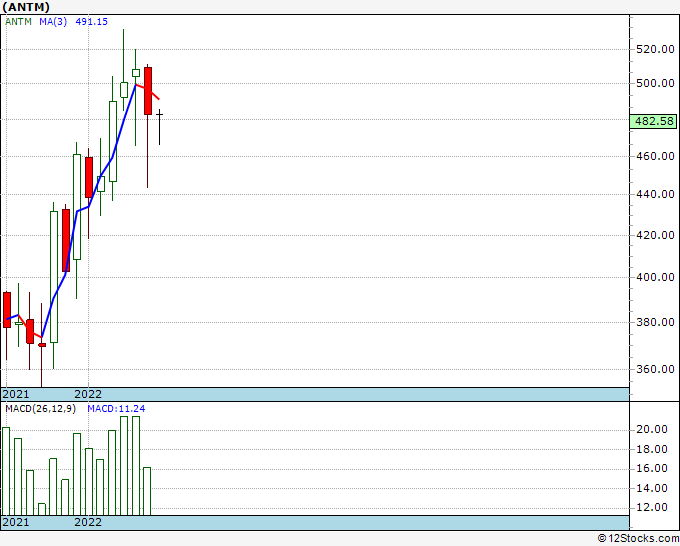680x546 pixels.
Task: Click the 491.15 moving average value
Action: (92, 22)
